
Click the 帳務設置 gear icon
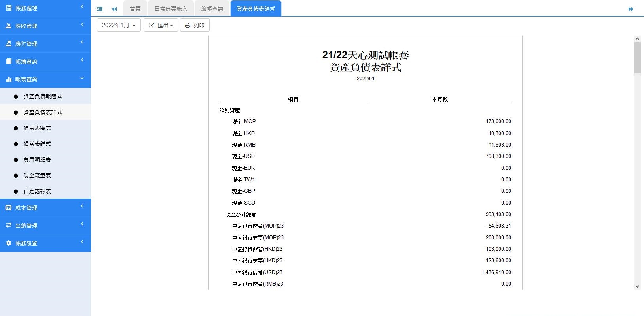point(9,243)
